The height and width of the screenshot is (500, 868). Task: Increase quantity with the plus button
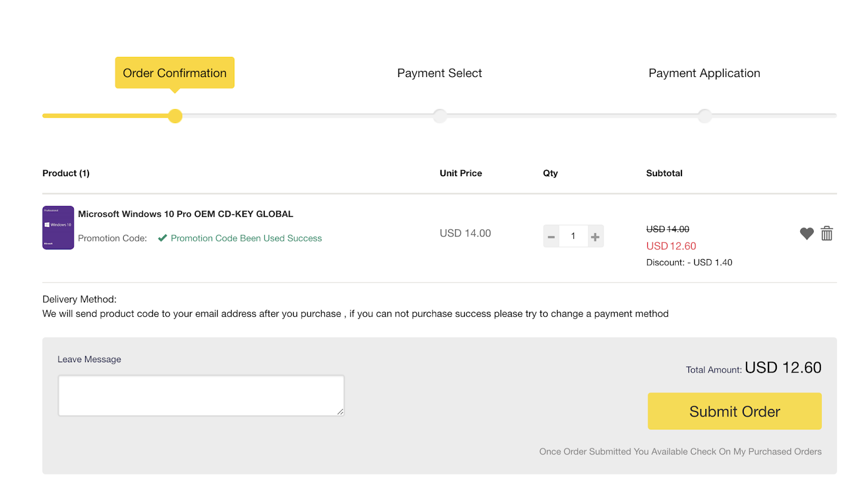pos(595,236)
